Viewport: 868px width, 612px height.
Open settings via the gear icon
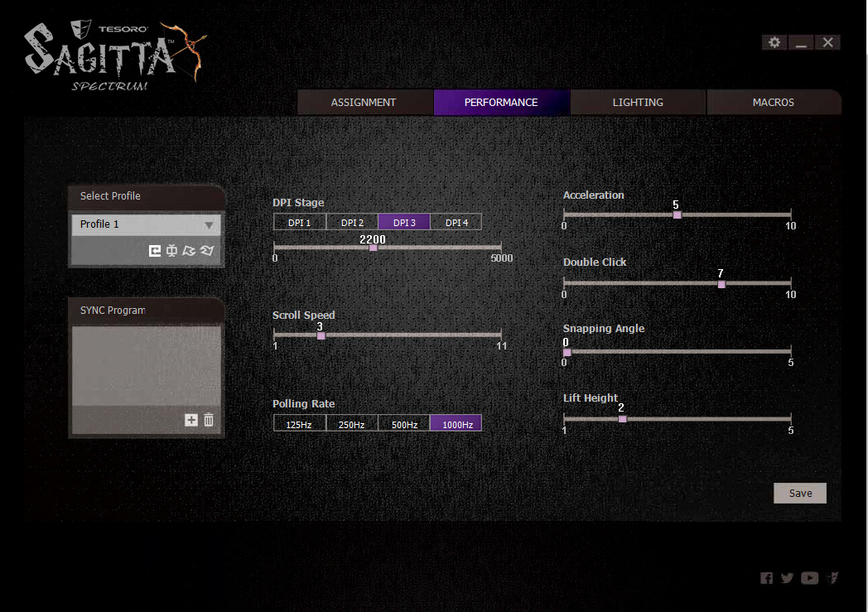pos(774,42)
